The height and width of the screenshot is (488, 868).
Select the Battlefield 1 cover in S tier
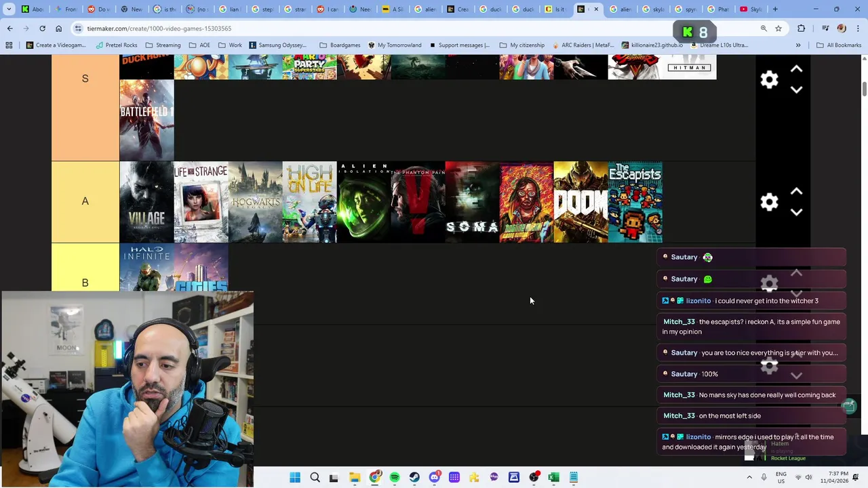click(146, 120)
